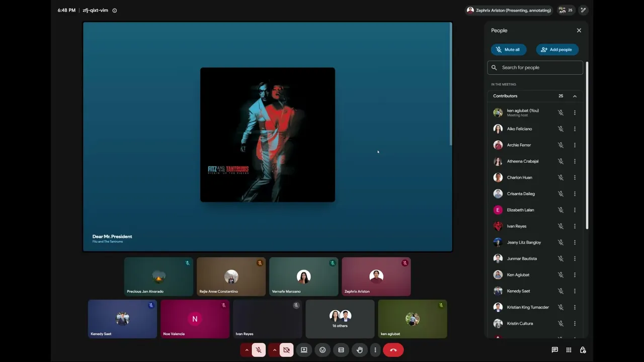Image resolution: width=644 pixels, height=362 pixels.
Task: Mute Junmar Bautista's microphone
Action: [x=560, y=258]
